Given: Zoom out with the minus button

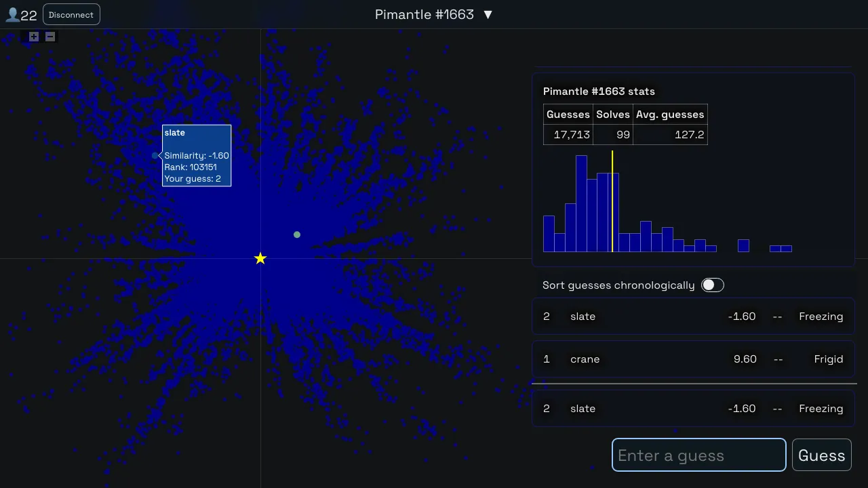Looking at the screenshot, I should (50, 37).
